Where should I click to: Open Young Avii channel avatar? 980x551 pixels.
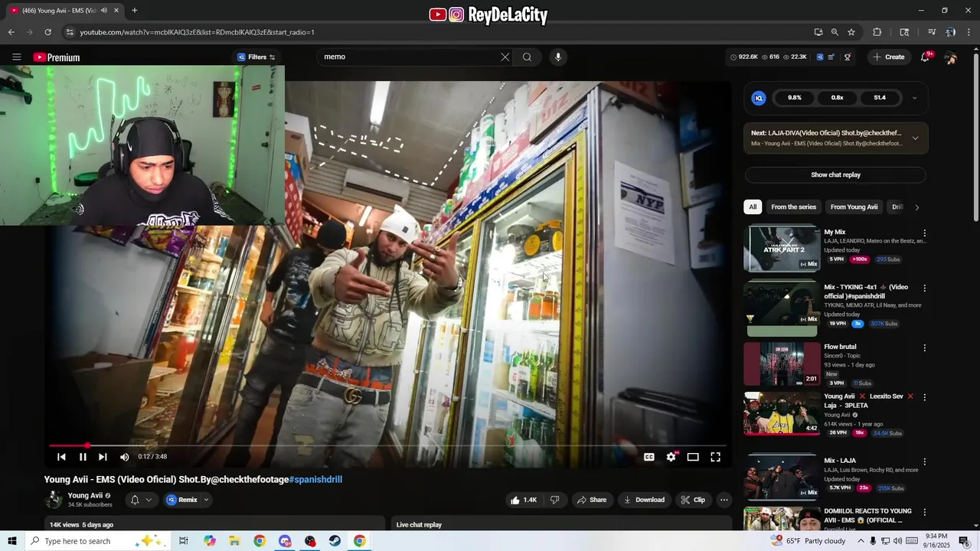(54, 500)
